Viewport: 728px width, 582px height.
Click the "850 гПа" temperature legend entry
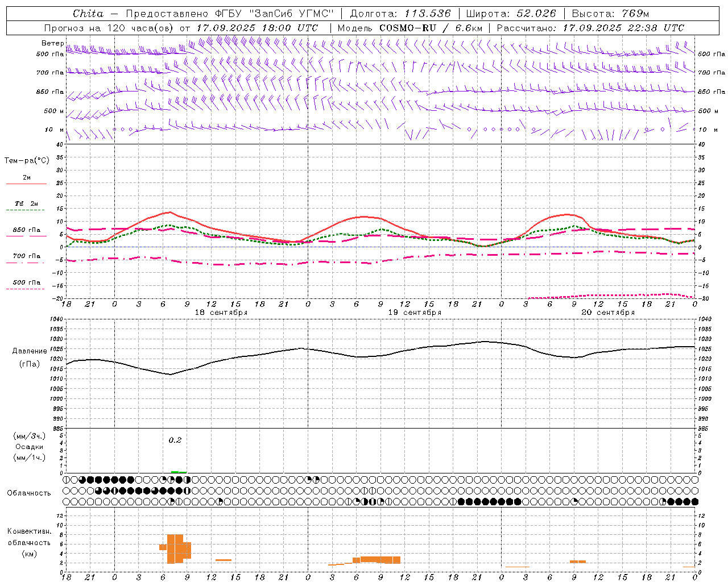pos(27,230)
